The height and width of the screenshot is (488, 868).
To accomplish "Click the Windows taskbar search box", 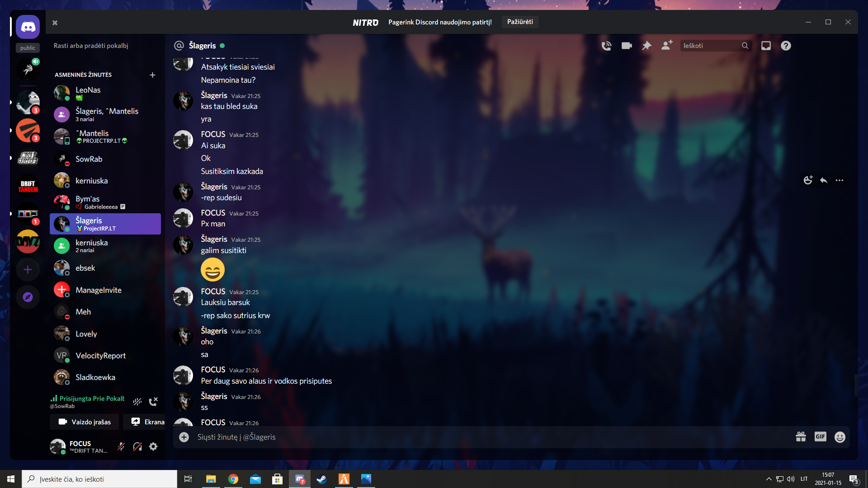I will tap(99, 479).
